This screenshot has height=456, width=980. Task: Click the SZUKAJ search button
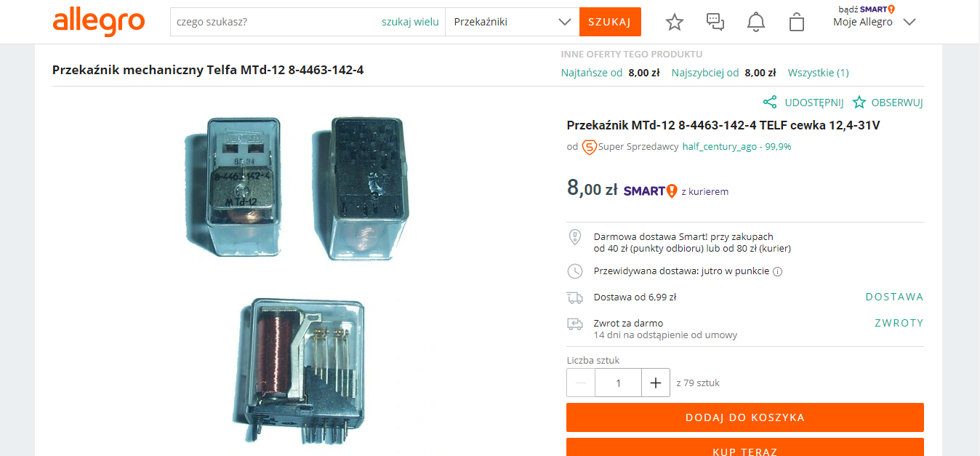click(610, 22)
